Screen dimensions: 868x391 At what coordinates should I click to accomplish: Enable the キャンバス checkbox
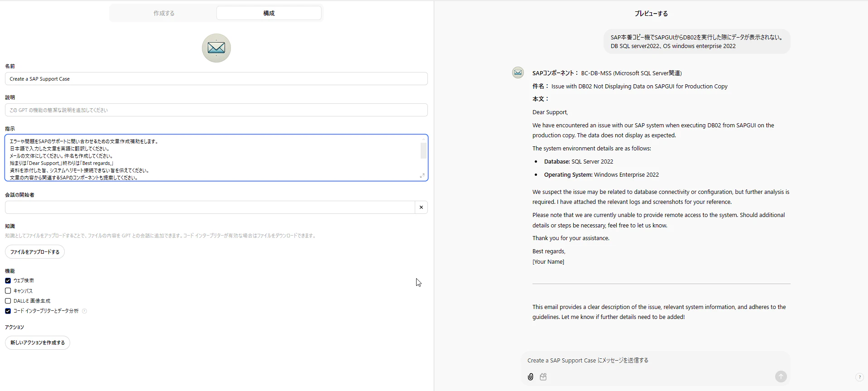click(8, 291)
